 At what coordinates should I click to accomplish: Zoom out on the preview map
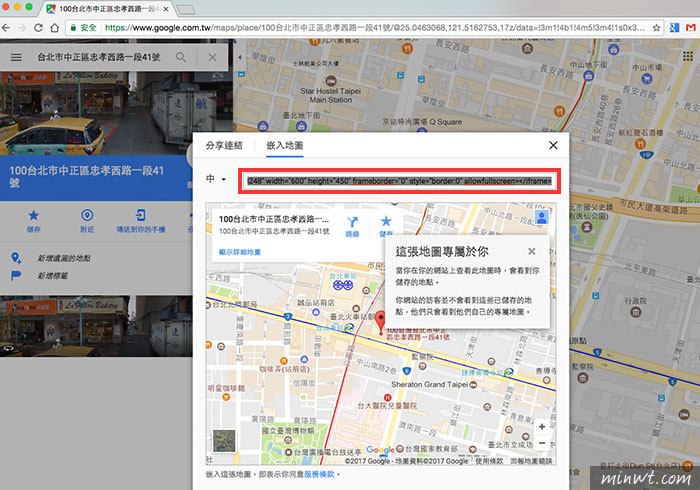[x=542, y=443]
